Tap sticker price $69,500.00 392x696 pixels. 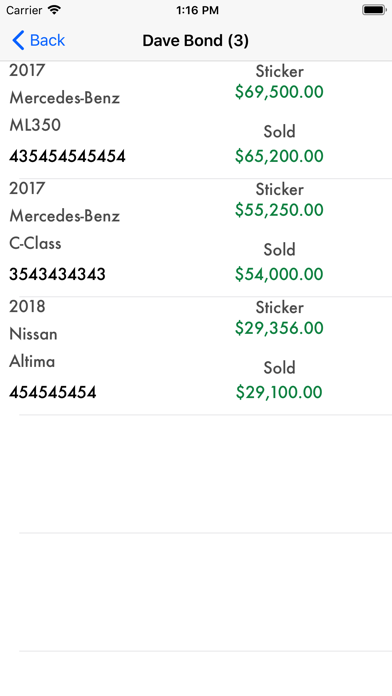tap(279, 92)
